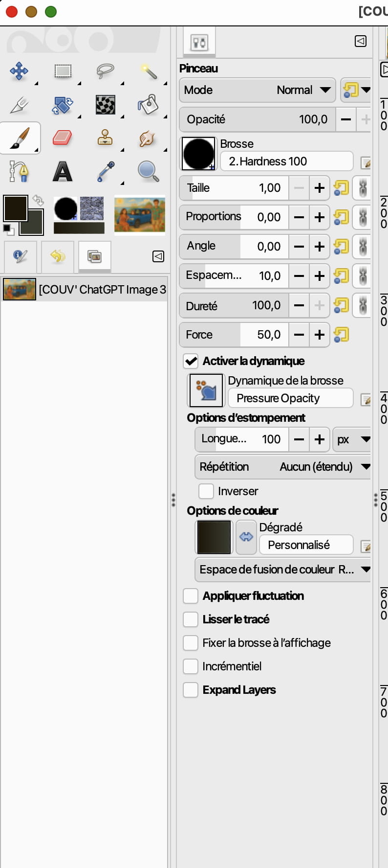This screenshot has width=388, height=868.
Task: Select the Free Select lasso tool
Action: point(105,71)
